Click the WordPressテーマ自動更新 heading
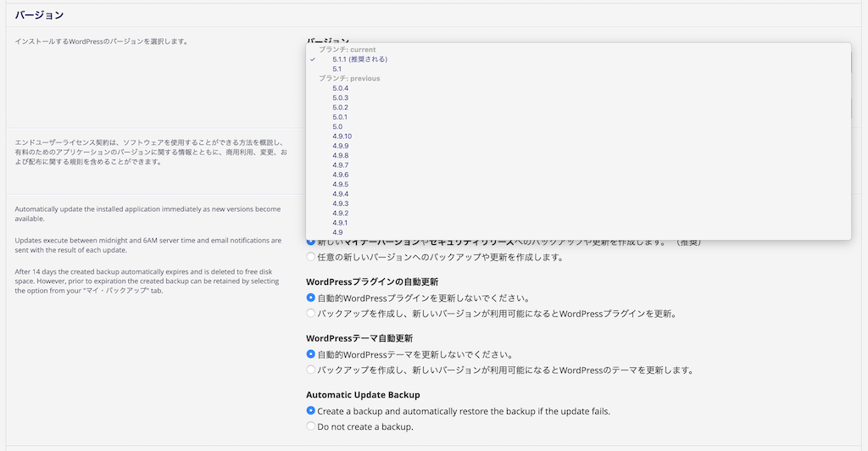This screenshot has height=451, width=868. tap(359, 338)
